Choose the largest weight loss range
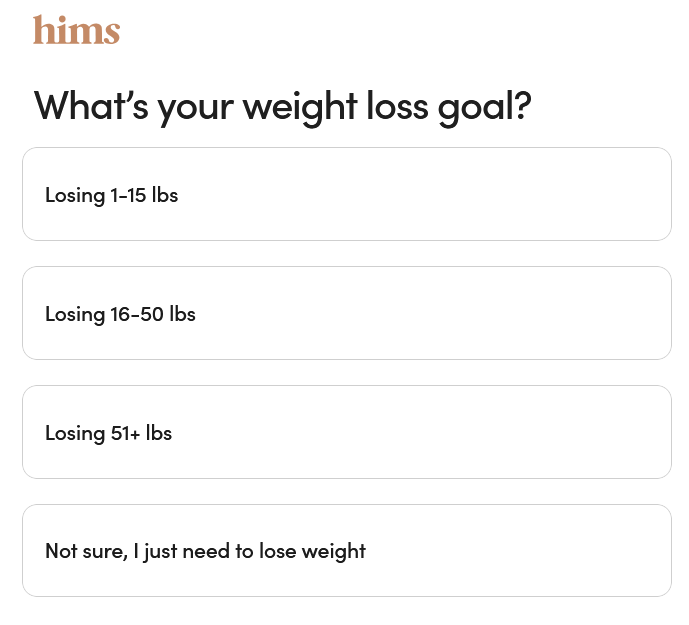Image resolution: width=689 pixels, height=625 pixels. [x=346, y=432]
